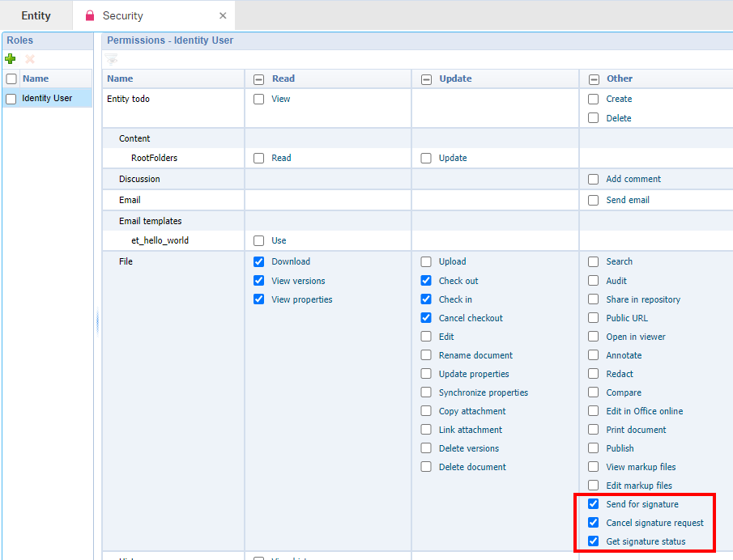Enable the Add comment checkbox for Discussion
The image size is (733, 560).
click(x=594, y=180)
